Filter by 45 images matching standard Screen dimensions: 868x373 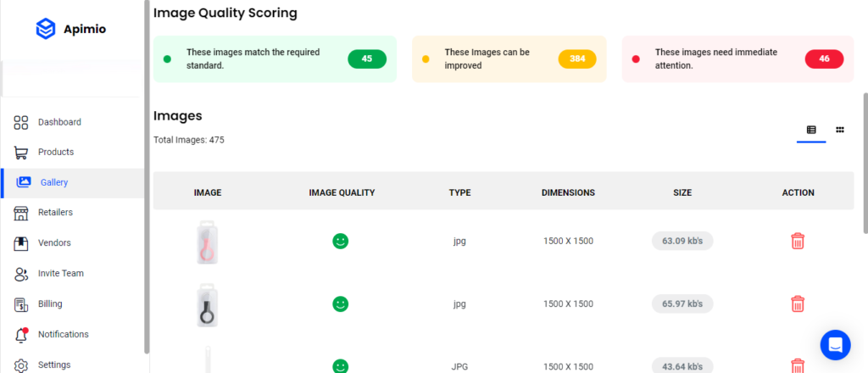click(367, 59)
